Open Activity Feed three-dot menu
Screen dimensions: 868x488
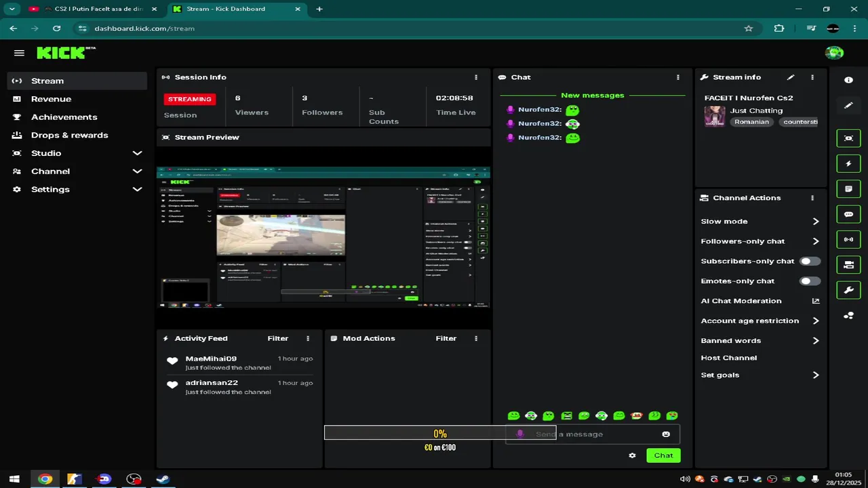[x=308, y=338]
